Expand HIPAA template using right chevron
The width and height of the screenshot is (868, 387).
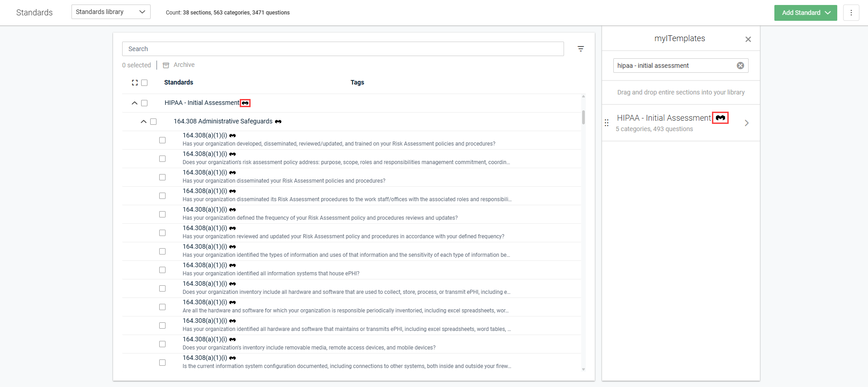coord(746,123)
